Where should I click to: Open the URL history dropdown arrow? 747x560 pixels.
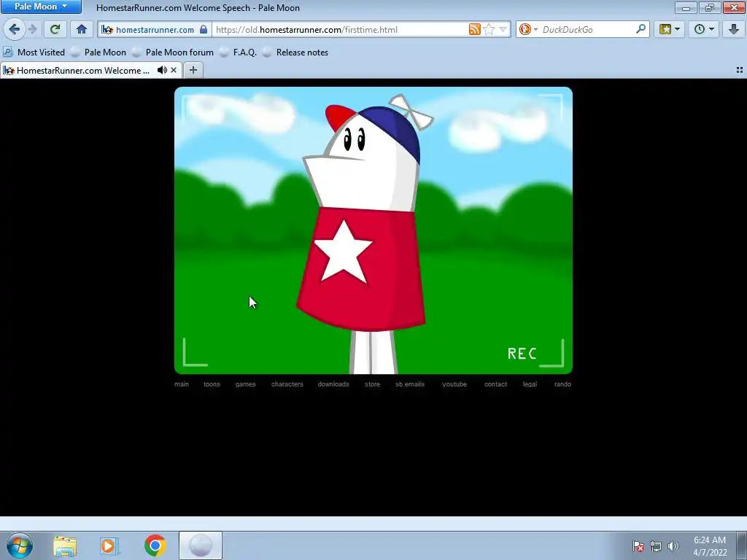(503, 29)
